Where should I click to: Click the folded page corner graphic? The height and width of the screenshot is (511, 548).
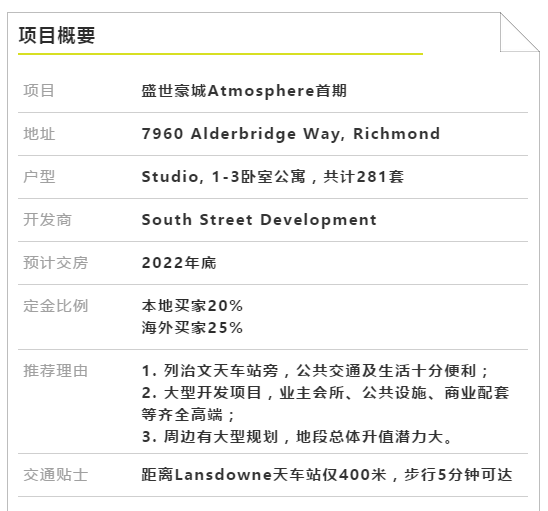tap(520, 32)
